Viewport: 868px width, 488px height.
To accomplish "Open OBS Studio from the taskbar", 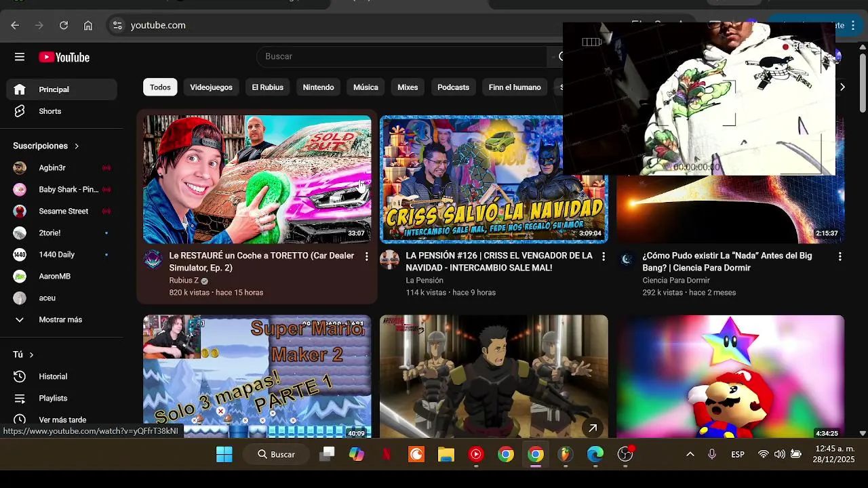I will click(x=625, y=455).
